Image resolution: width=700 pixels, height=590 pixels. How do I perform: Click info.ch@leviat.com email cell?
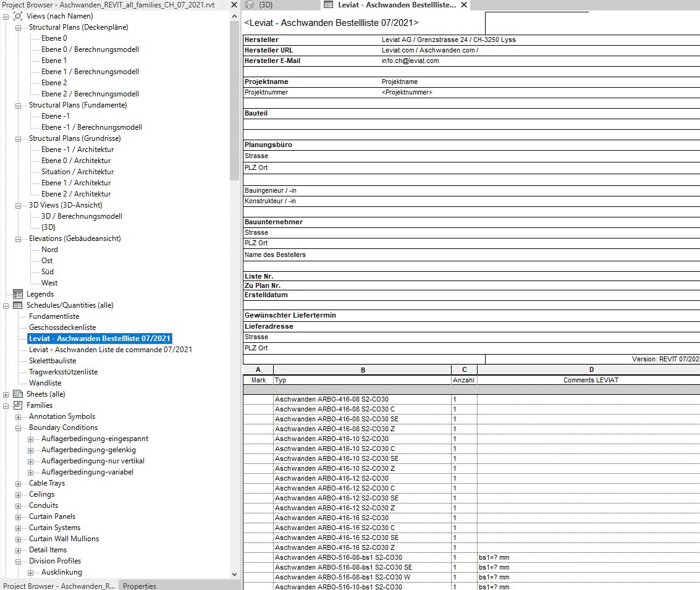point(410,61)
